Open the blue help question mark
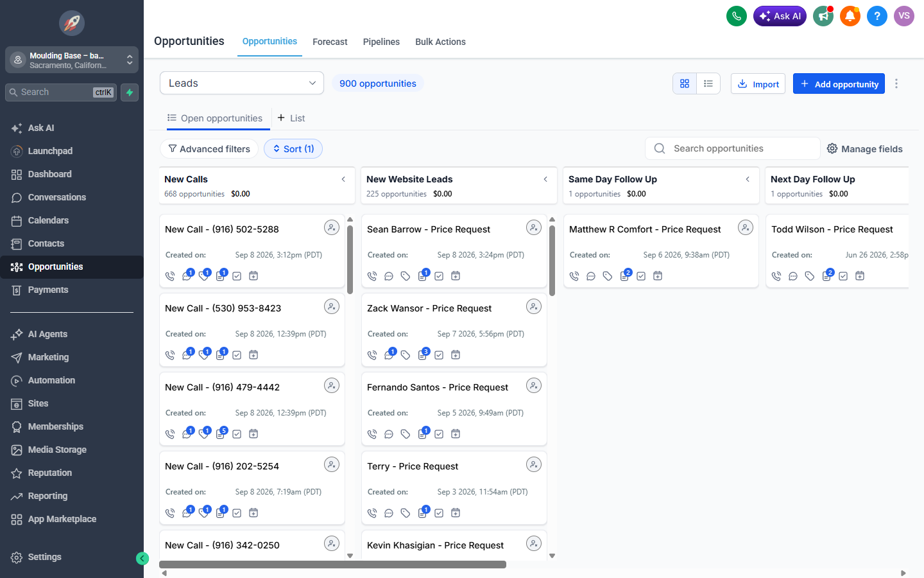Viewport: 924px width, 578px height. [x=877, y=16]
